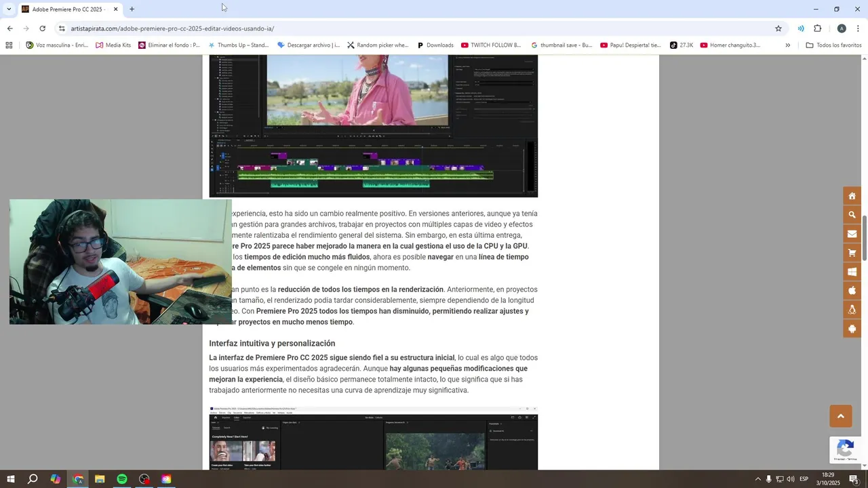The image size is (868, 488).
Task: Click bold text reducción de todos los tiempos
Action: (x=360, y=289)
